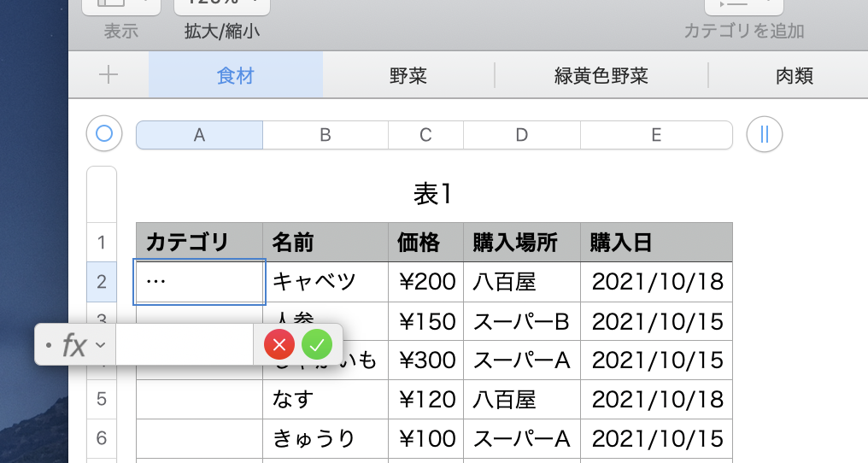Select column B header
Viewport: 868px width, 463px height.
(325, 135)
